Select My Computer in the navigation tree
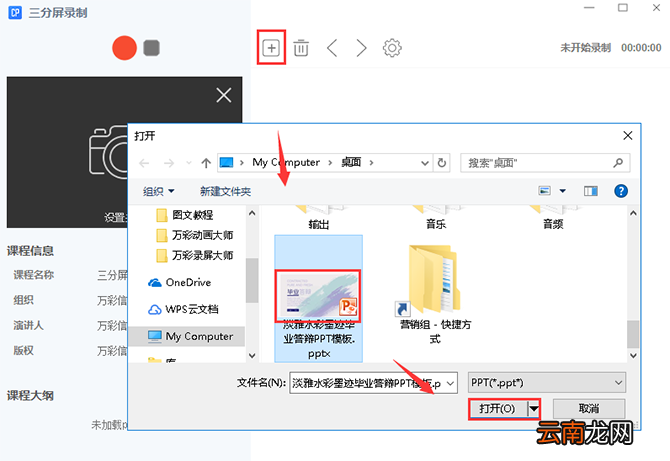This screenshot has height=461, width=670. [190, 336]
